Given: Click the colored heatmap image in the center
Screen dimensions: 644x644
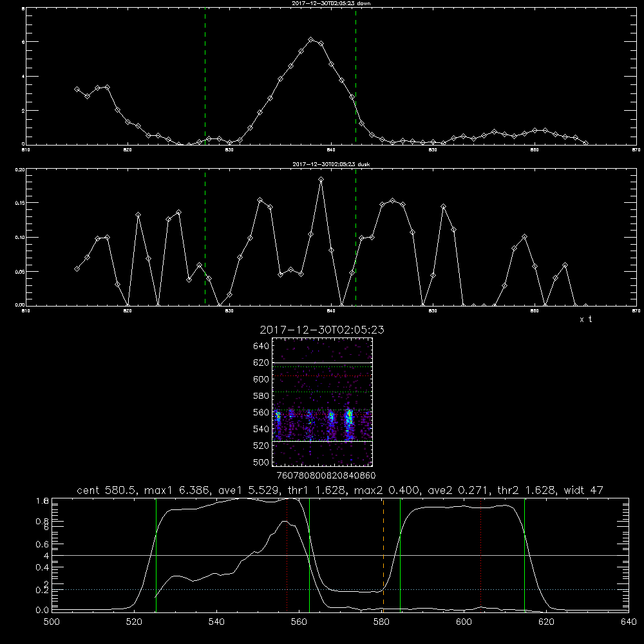Looking at the screenshot, I should tap(323, 402).
